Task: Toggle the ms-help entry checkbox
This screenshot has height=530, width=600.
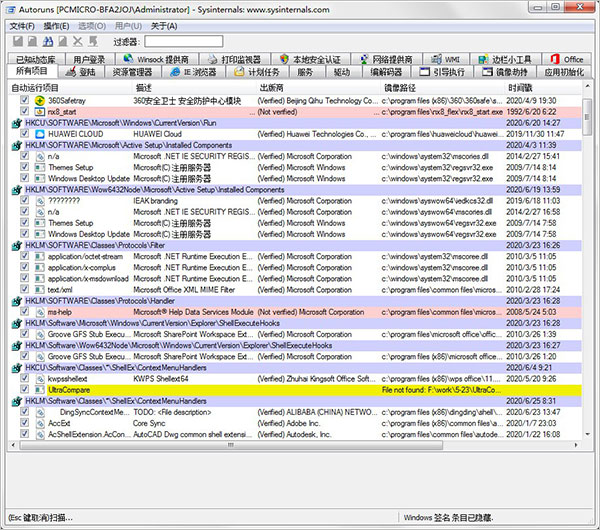Action: point(24,311)
